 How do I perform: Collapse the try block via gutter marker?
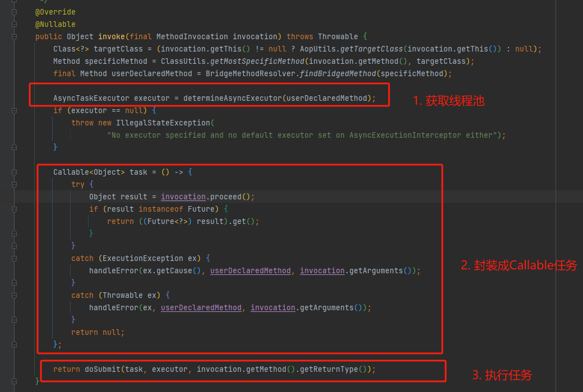(x=14, y=185)
